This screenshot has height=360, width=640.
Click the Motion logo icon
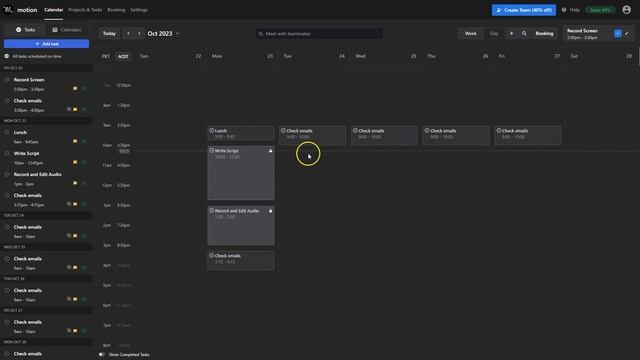[x=8, y=9]
